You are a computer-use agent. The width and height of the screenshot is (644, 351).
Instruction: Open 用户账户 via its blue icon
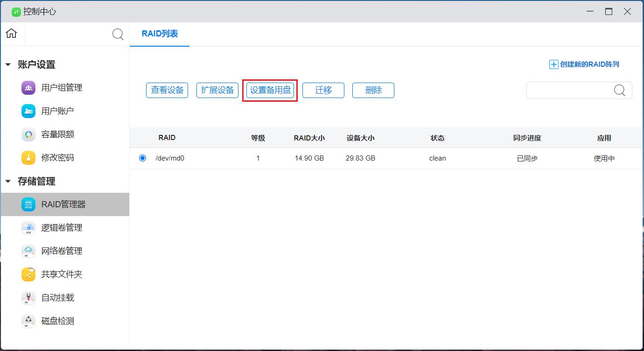point(28,111)
